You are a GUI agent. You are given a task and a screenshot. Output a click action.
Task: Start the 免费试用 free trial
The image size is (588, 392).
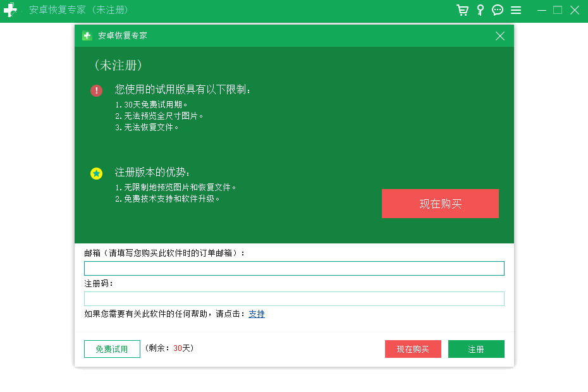pyautogui.click(x=112, y=348)
